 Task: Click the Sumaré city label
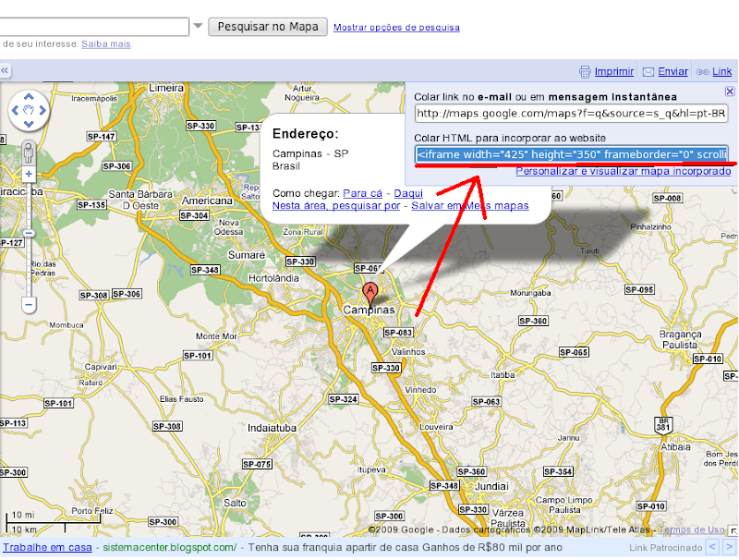[x=247, y=255]
